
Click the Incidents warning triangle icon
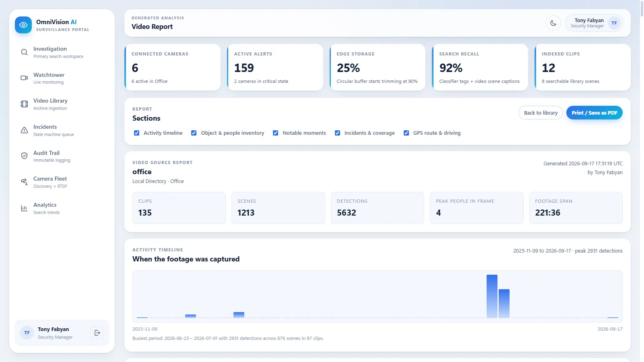click(x=24, y=130)
